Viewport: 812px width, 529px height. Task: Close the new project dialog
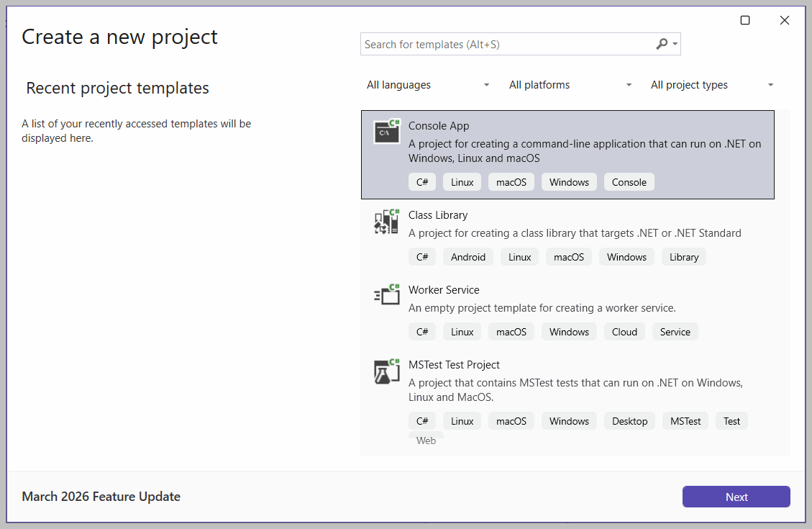[785, 20]
